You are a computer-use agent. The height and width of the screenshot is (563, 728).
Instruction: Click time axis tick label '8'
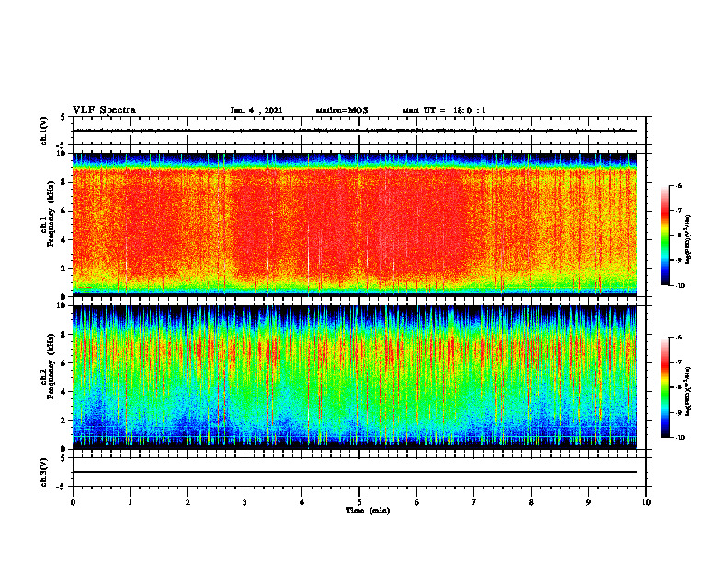(x=531, y=502)
